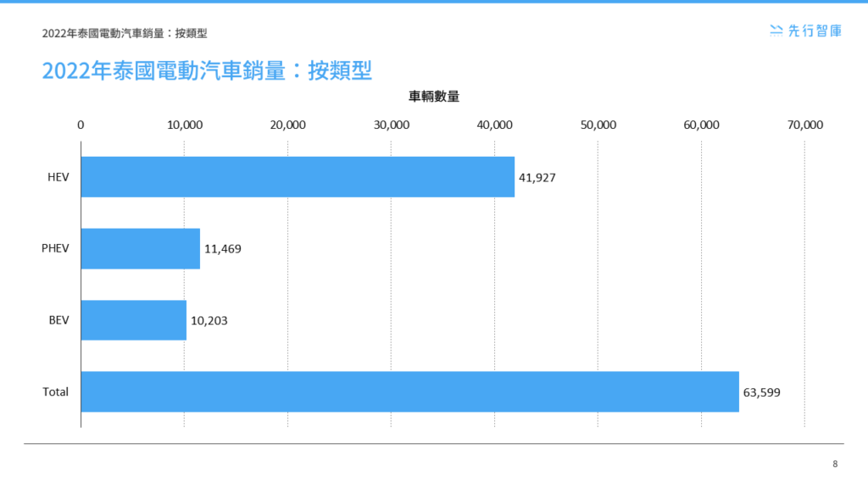Select the PHEV category label
The height and width of the screenshot is (488, 868).
coord(55,248)
